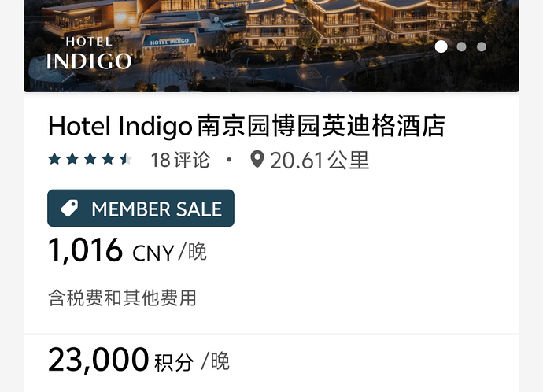Click the CNY currency label
This screenshot has width=543, height=392.
pyautogui.click(x=153, y=253)
